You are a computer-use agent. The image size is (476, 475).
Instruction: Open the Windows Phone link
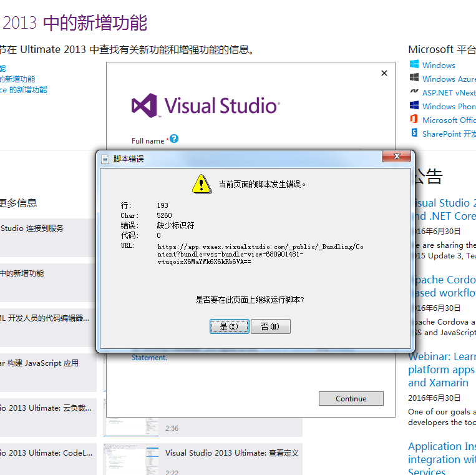pos(449,106)
